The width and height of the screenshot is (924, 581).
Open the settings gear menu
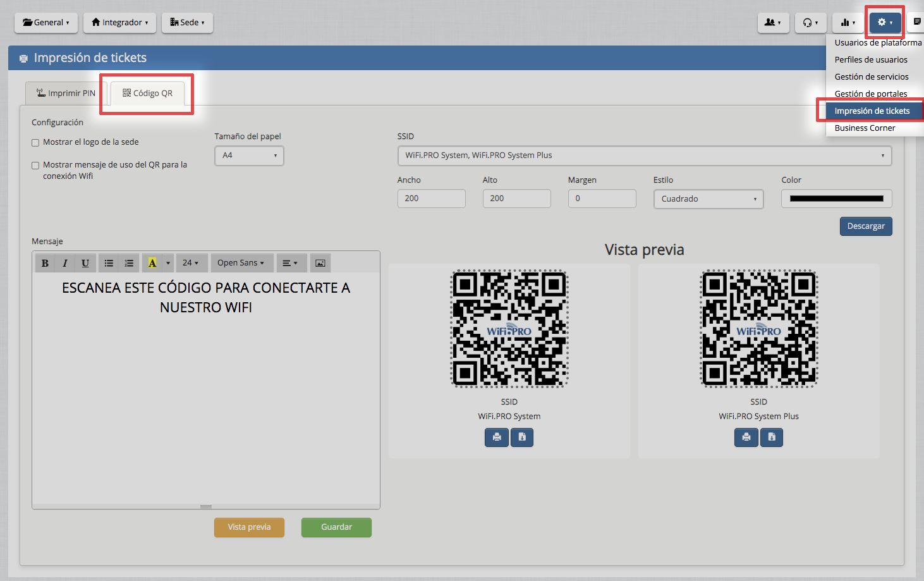885,22
